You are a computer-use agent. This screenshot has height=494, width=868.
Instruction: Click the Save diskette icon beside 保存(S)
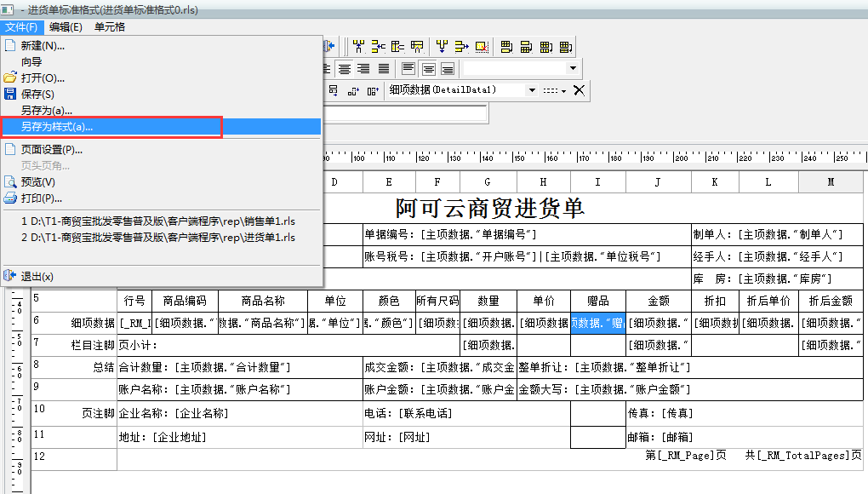11,94
